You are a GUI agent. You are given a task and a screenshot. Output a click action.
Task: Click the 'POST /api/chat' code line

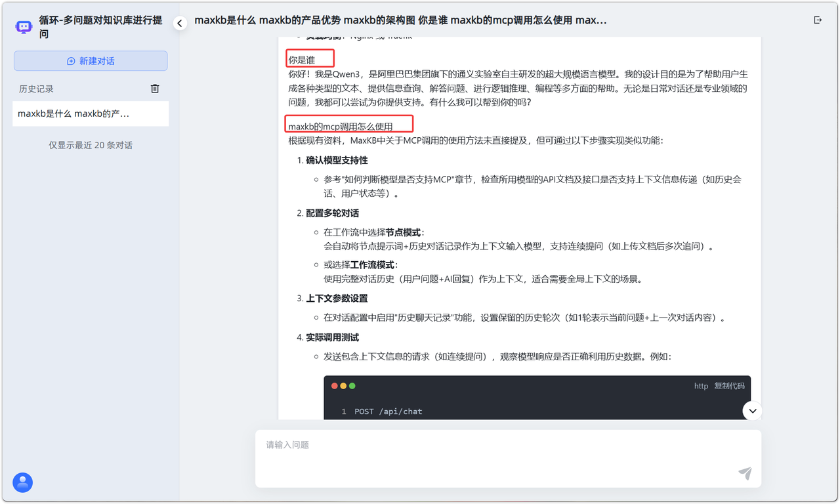point(388,411)
